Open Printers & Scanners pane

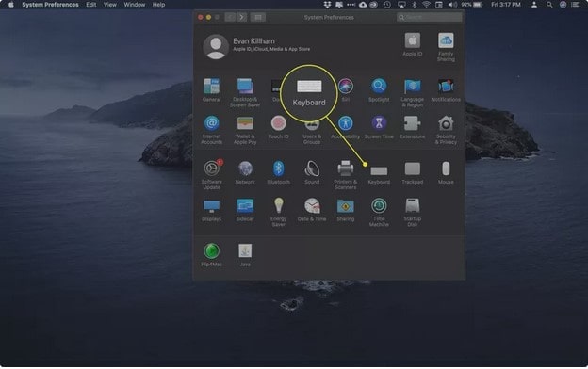(x=346, y=174)
